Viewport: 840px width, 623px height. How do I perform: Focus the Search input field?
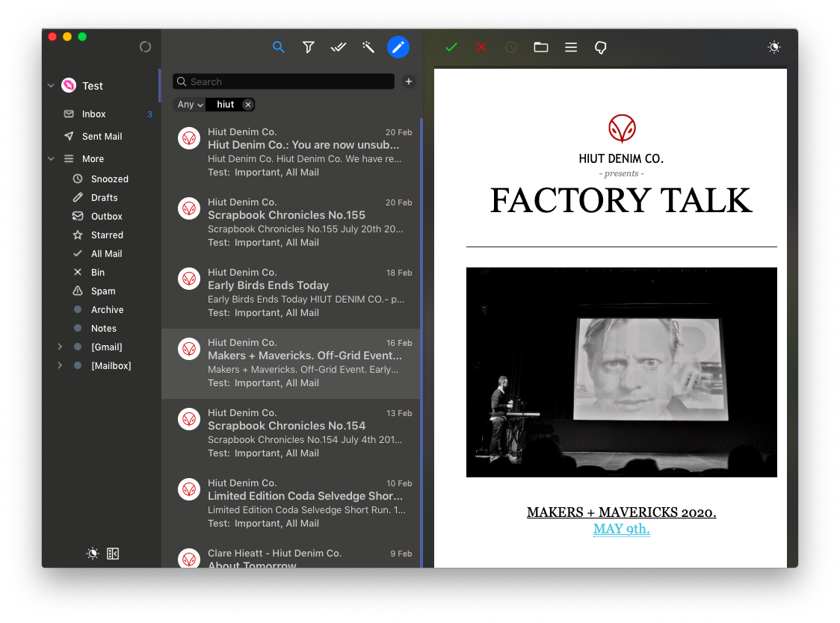click(283, 81)
